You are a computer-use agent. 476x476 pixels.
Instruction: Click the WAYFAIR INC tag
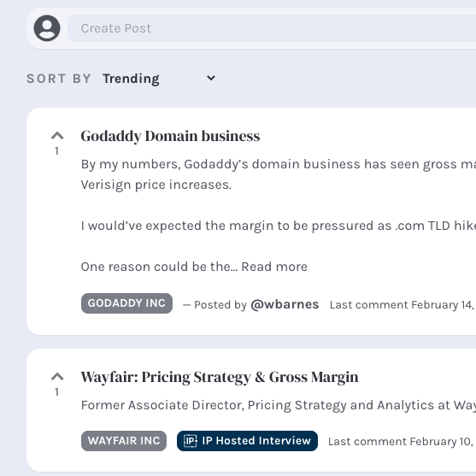coord(124,441)
